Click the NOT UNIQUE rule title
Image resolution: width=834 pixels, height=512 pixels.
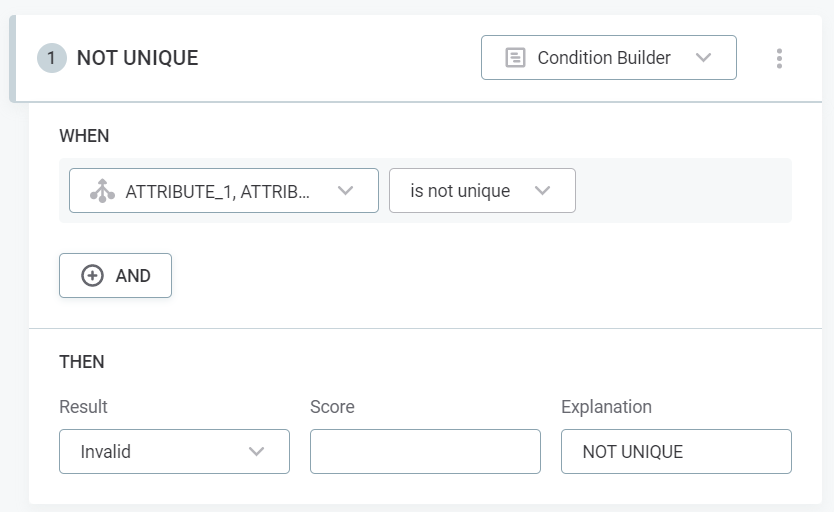click(137, 58)
